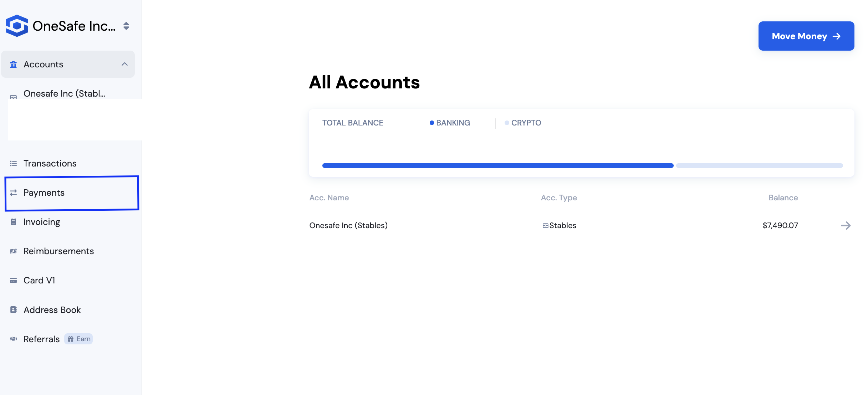This screenshot has height=395, width=868.
Task: Click the Referrals handshake icon
Action: click(14, 339)
